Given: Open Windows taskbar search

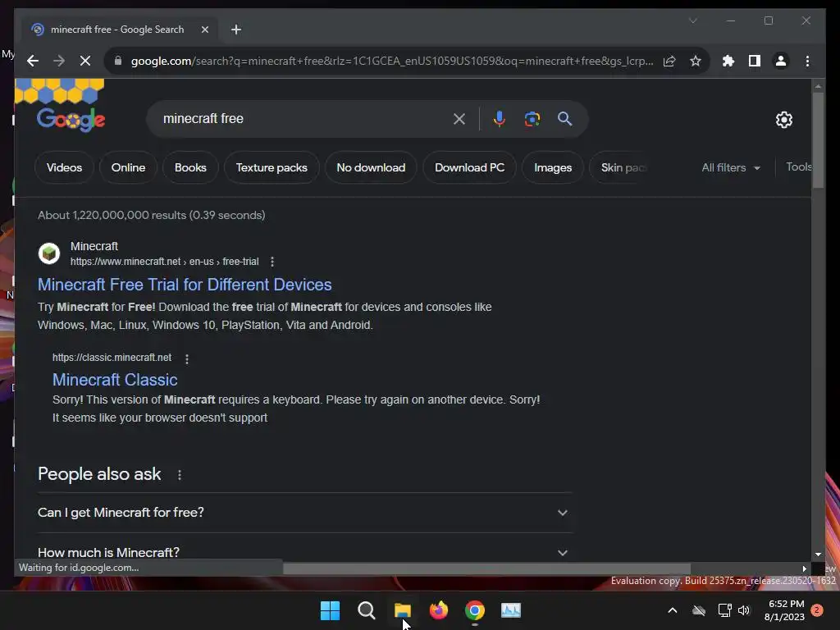Looking at the screenshot, I should [367, 610].
